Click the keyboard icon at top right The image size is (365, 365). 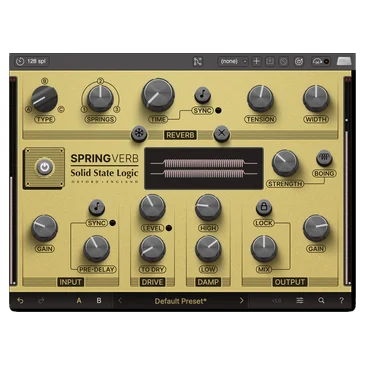click(344, 61)
